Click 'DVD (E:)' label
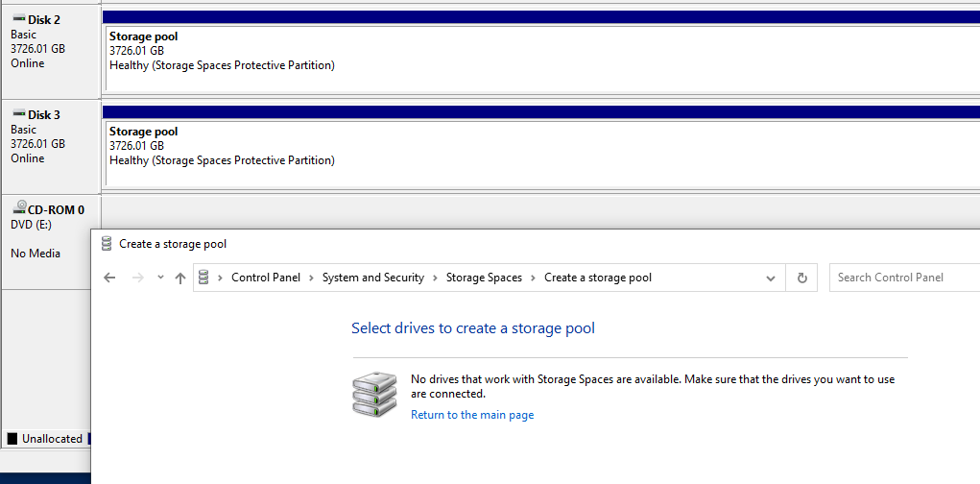The height and width of the screenshot is (484, 980). coord(32,225)
